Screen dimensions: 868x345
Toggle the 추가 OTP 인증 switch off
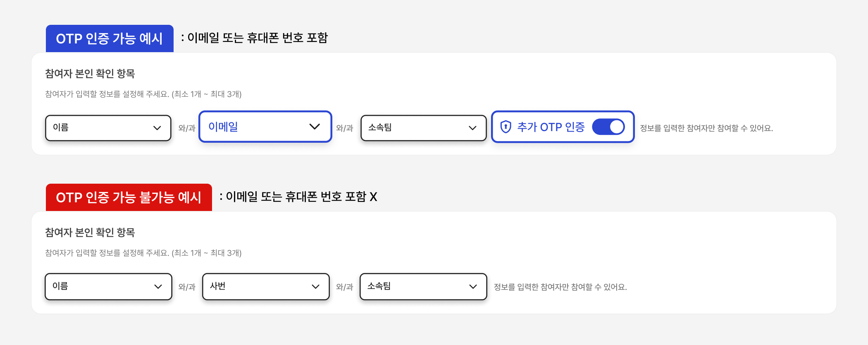(608, 127)
